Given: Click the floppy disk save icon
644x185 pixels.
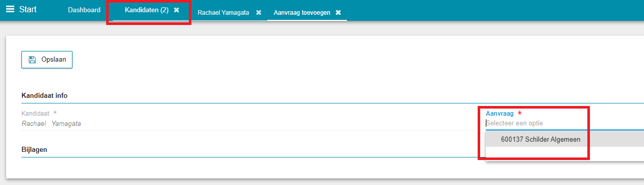Looking at the screenshot, I should 32,60.
